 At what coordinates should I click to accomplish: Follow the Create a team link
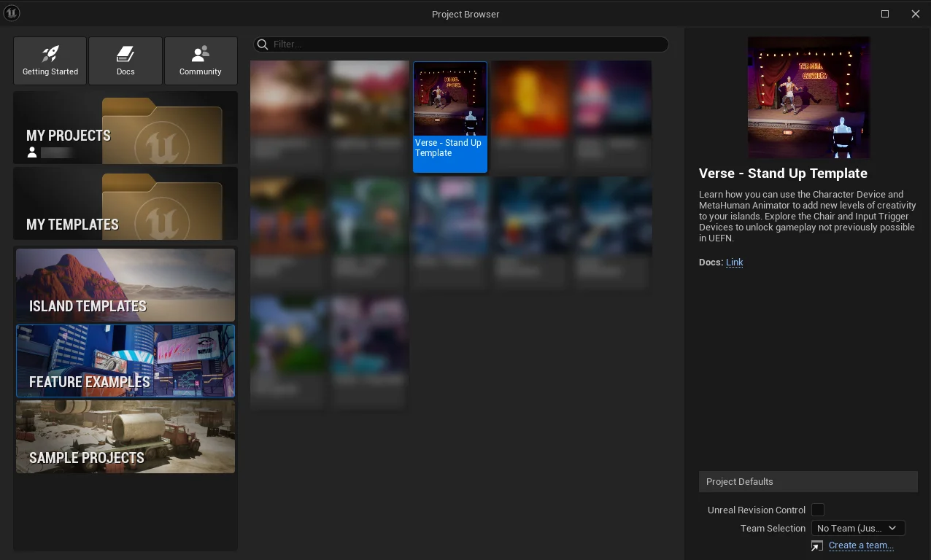pos(861,545)
